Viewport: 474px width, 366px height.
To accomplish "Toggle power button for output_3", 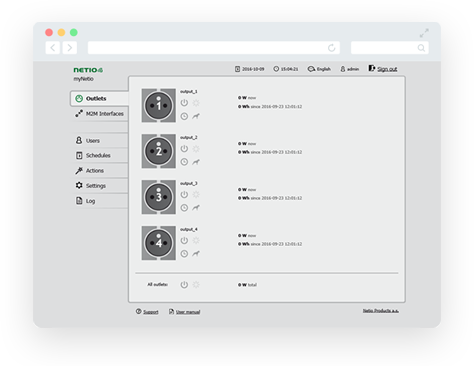I will point(184,194).
